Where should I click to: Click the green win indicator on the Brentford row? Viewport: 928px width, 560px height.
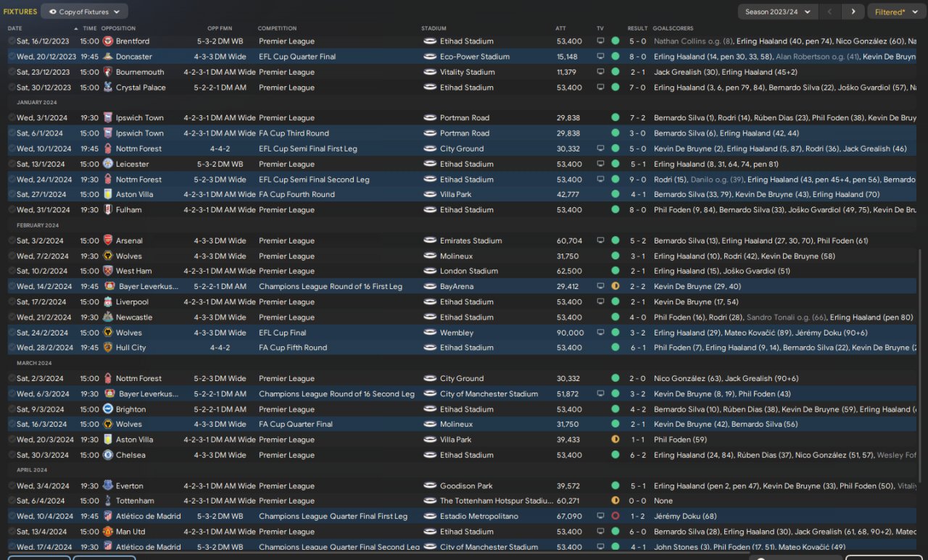[x=616, y=41]
